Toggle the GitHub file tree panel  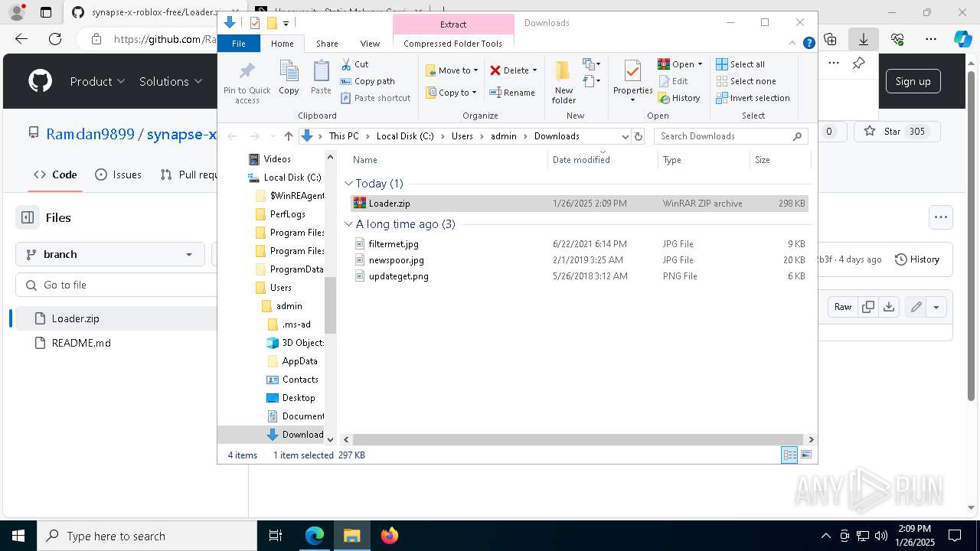pyautogui.click(x=28, y=217)
